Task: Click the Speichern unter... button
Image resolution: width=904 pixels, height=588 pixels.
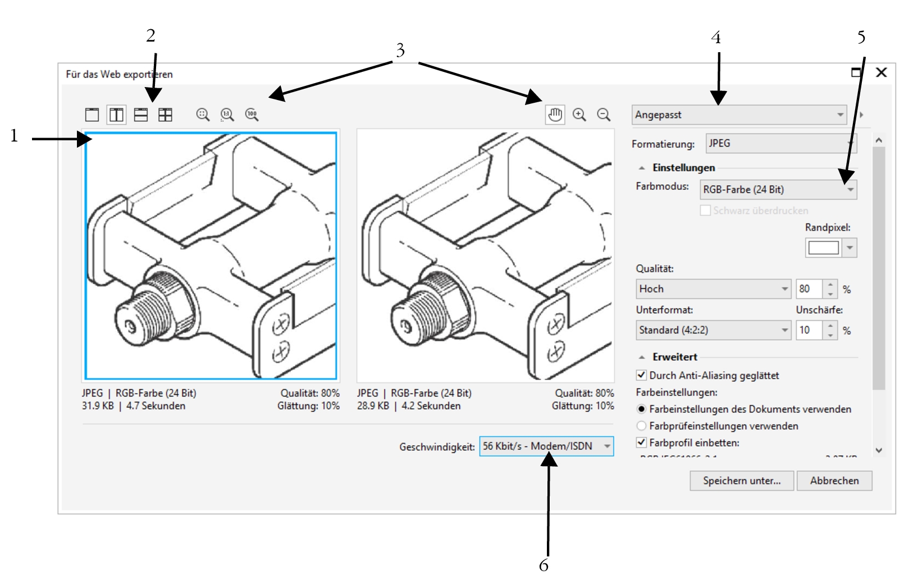Action: tap(741, 481)
